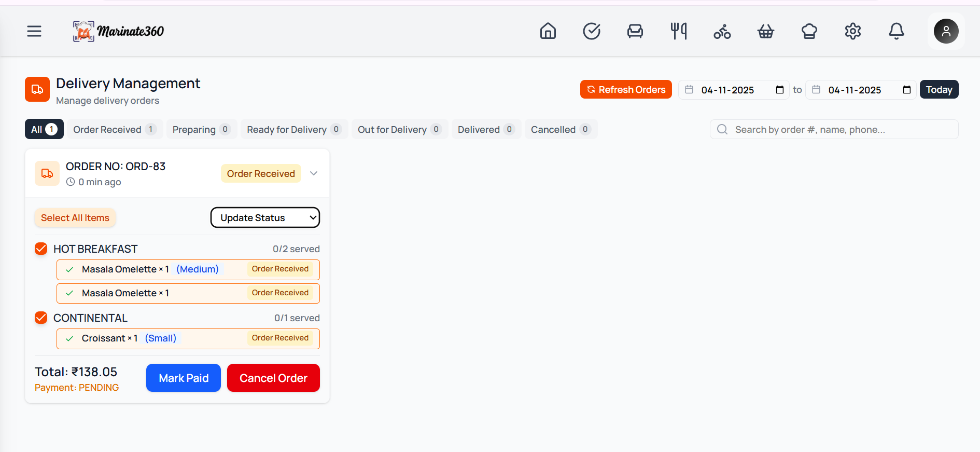The width and height of the screenshot is (980, 452).
Task: Click the end date field after 'to'
Action: pos(861,90)
